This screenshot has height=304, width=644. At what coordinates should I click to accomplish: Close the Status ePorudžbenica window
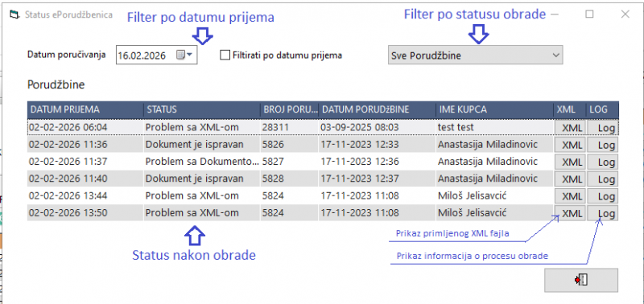[625, 14]
